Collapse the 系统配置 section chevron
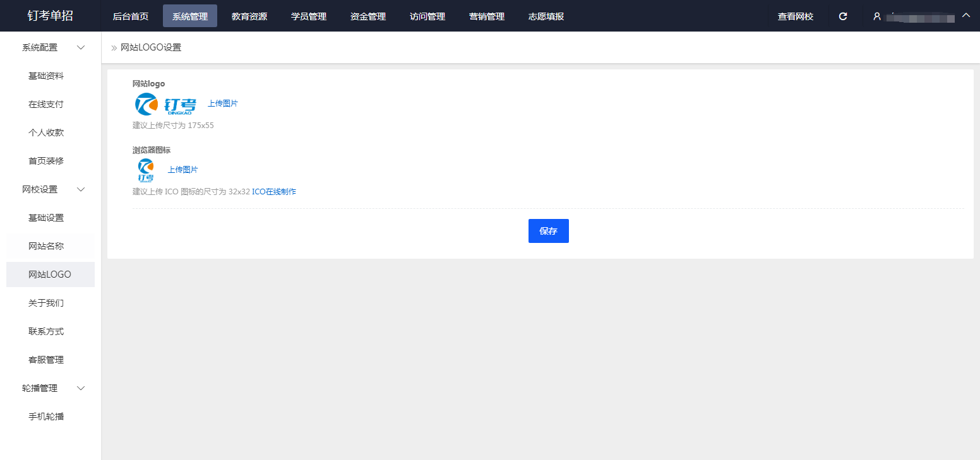This screenshot has height=460, width=980. (81, 47)
